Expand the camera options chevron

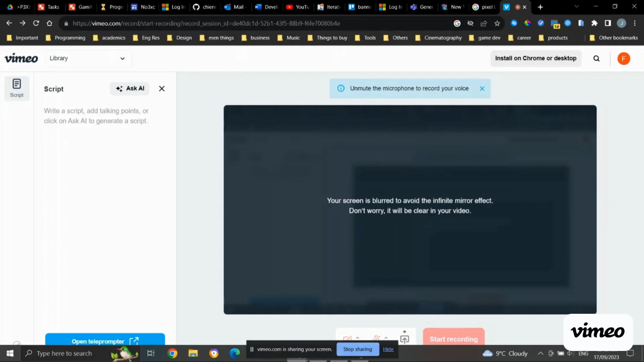[358, 338]
